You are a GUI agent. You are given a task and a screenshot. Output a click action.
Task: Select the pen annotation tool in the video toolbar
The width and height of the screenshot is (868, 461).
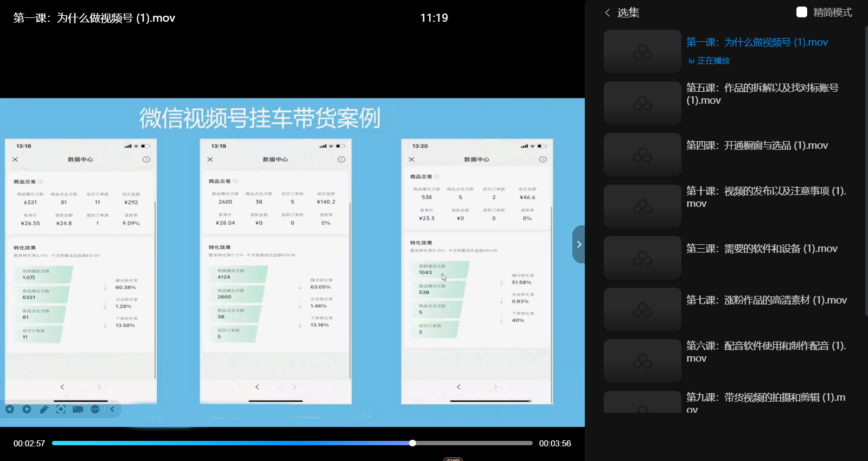(44, 409)
